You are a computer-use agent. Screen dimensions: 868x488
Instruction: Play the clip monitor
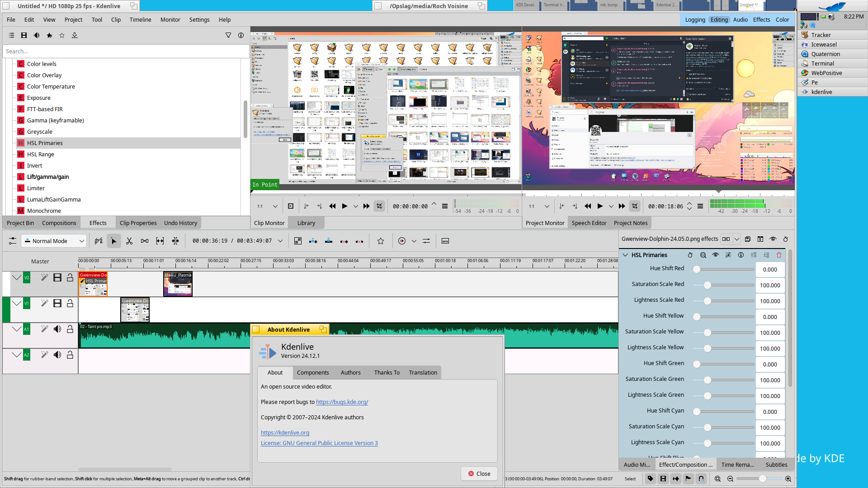tap(344, 206)
